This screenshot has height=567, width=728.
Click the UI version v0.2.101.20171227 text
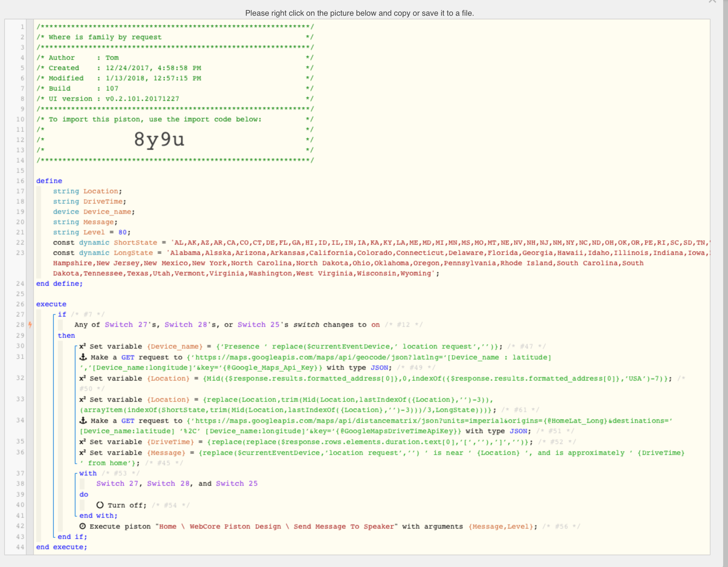tap(142, 99)
